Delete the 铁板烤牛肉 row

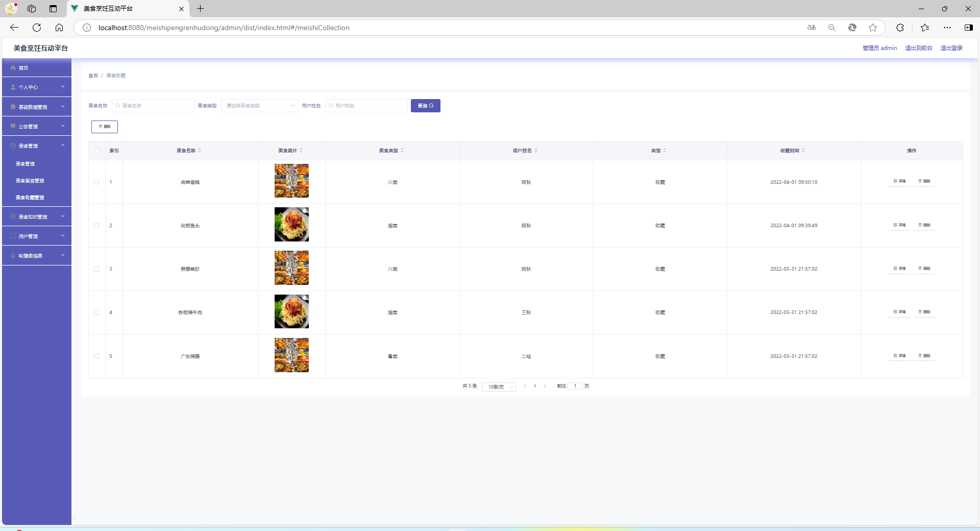924,312
